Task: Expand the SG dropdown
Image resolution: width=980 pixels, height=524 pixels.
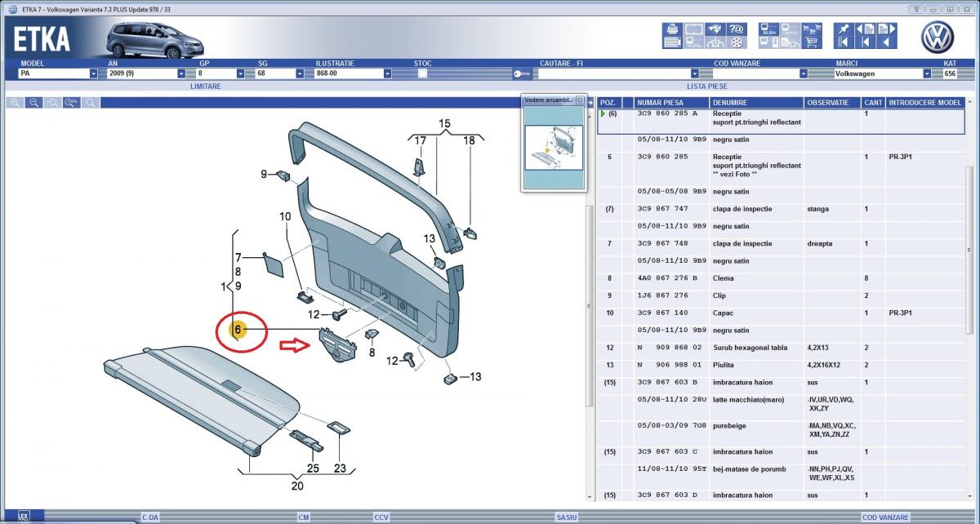Action: point(298,73)
